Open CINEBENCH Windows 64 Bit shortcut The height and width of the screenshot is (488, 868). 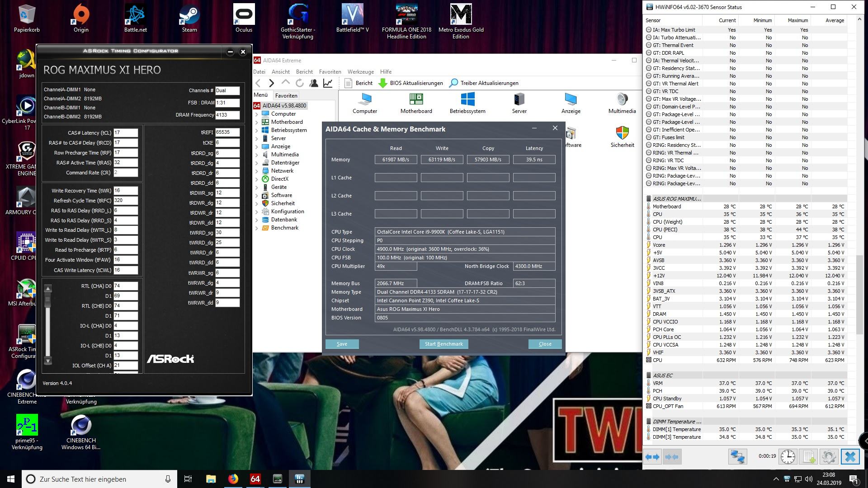pos(81,432)
